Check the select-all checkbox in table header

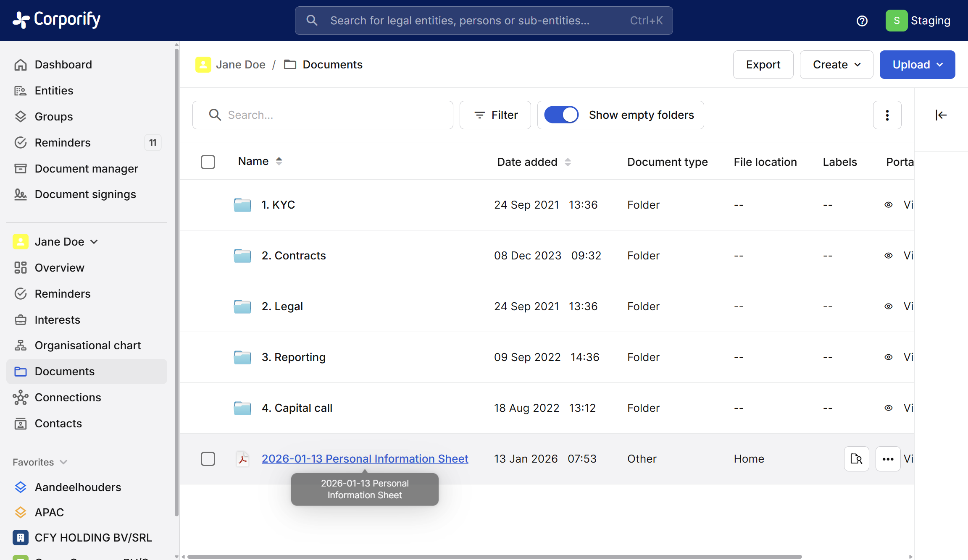click(208, 162)
